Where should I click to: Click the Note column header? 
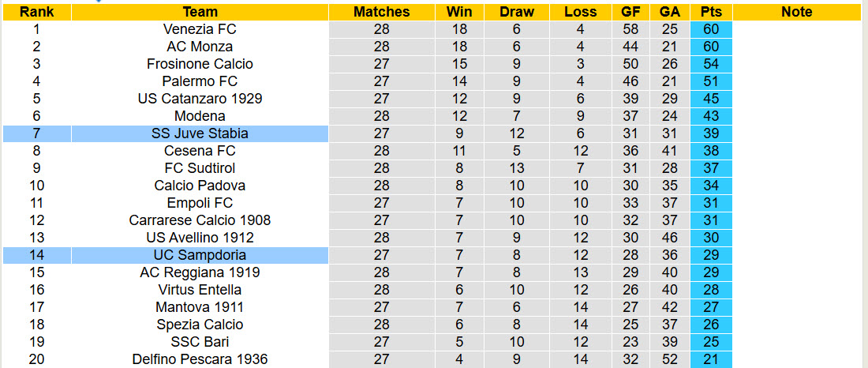[796, 12]
